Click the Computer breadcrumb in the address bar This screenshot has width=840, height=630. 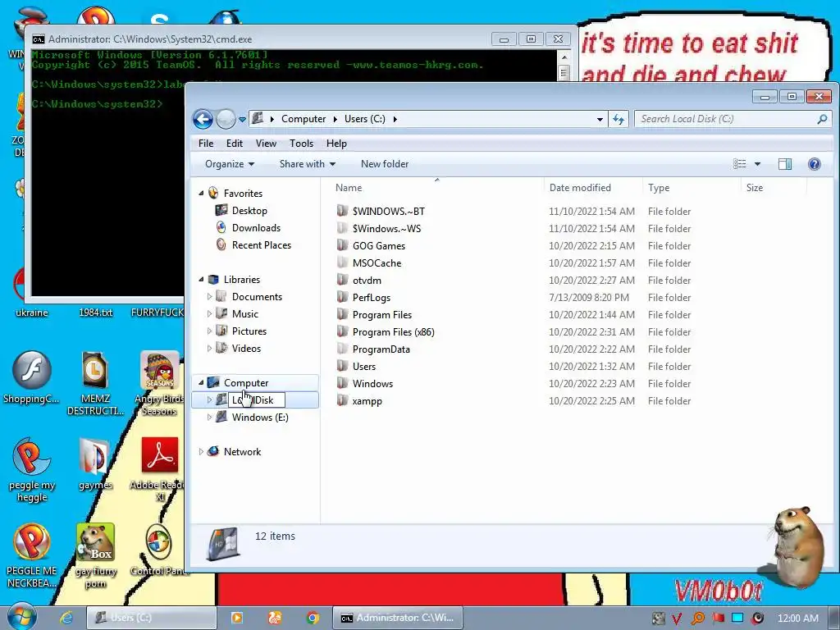click(304, 119)
